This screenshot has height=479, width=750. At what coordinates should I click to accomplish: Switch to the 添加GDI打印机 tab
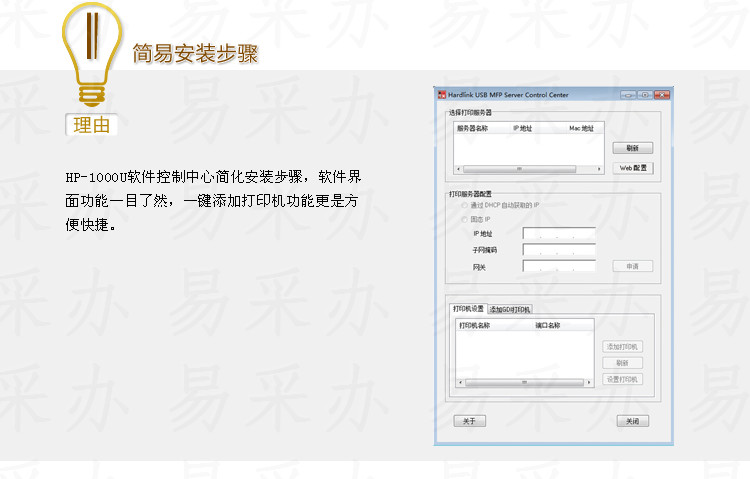[510, 310]
